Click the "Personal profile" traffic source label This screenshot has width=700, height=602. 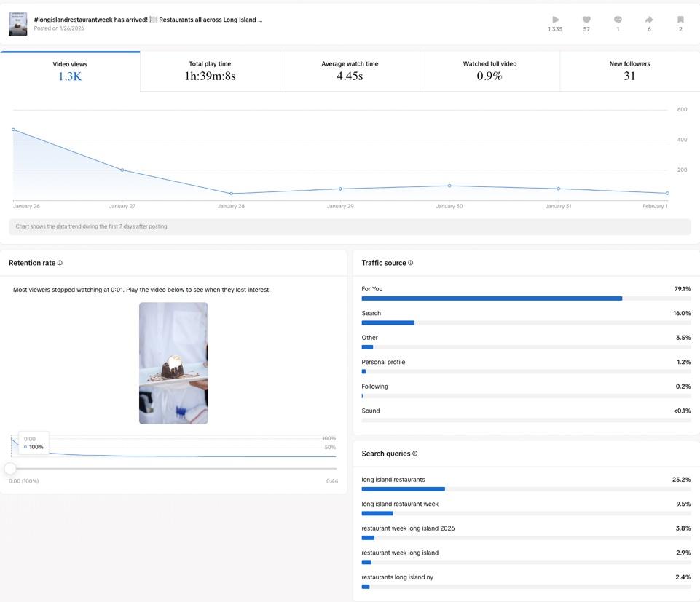[x=383, y=362]
